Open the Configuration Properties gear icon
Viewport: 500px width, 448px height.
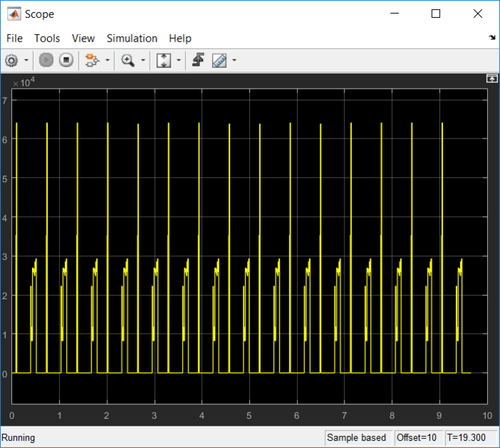(x=11, y=61)
